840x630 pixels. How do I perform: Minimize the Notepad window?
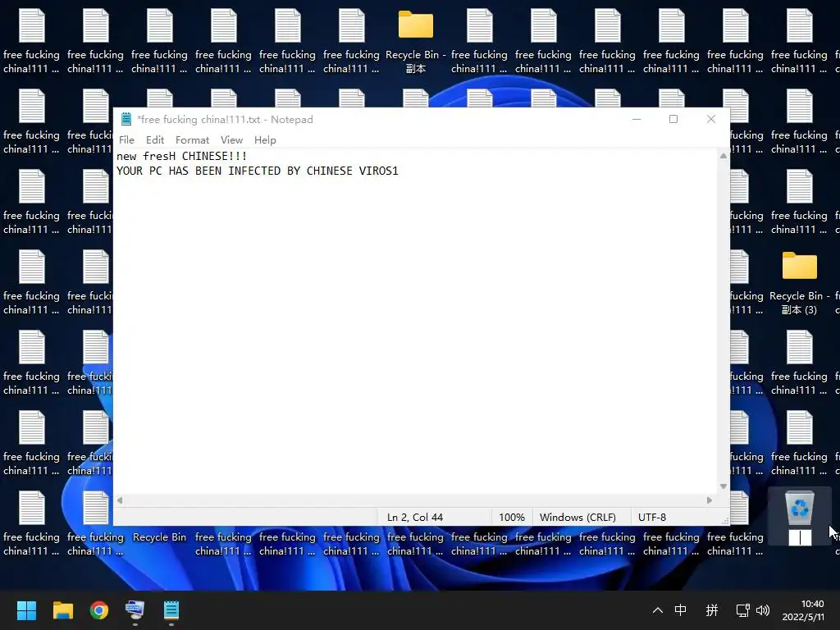[x=637, y=119]
